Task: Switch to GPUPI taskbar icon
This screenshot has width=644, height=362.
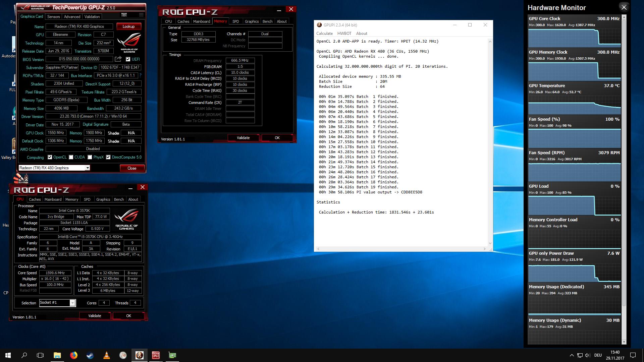Action: (139, 355)
